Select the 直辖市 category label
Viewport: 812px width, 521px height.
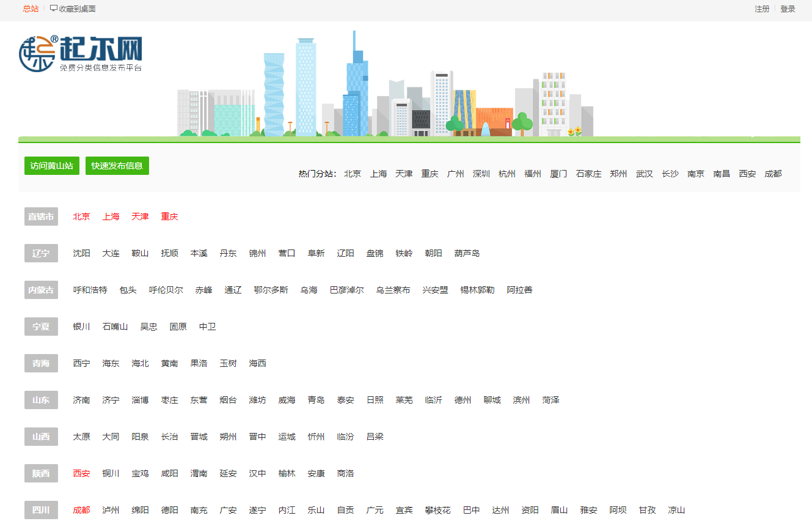(x=41, y=216)
